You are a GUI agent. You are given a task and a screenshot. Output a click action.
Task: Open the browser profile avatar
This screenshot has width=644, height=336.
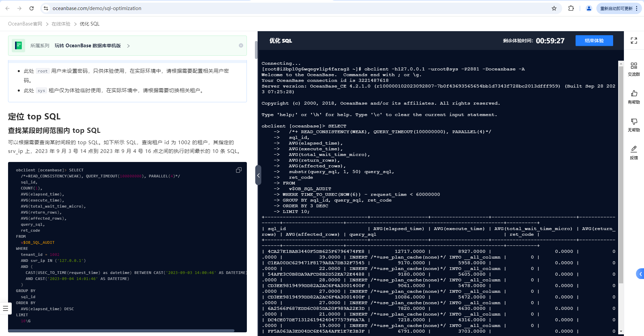click(589, 8)
